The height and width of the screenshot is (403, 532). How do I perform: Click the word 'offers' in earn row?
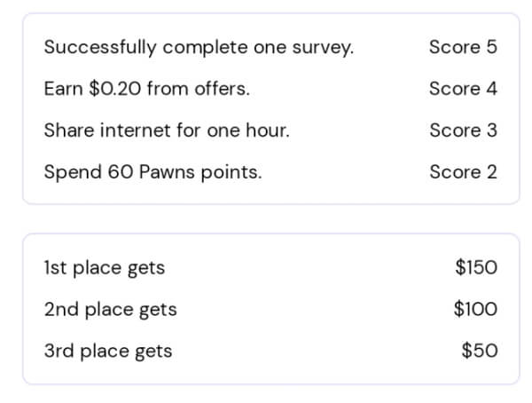coord(220,89)
